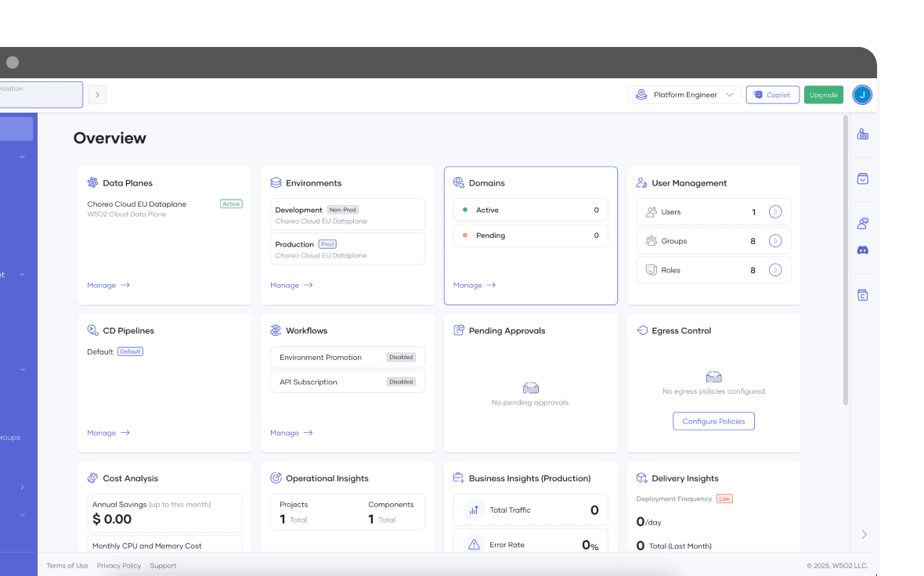Click the document icon with C in right sidebar
The height and width of the screenshot is (576, 924).
(x=862, y=295)
